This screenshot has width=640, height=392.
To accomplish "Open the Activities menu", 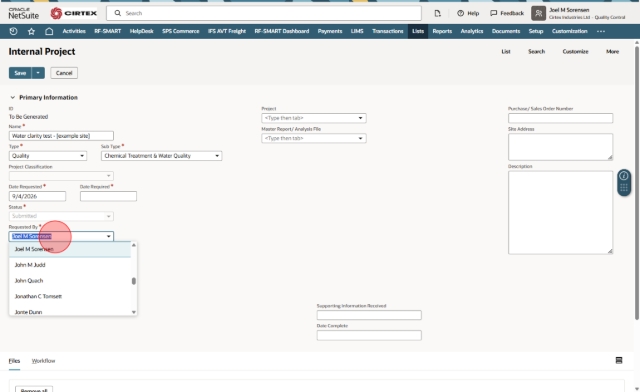I will [x=74, y=31].
